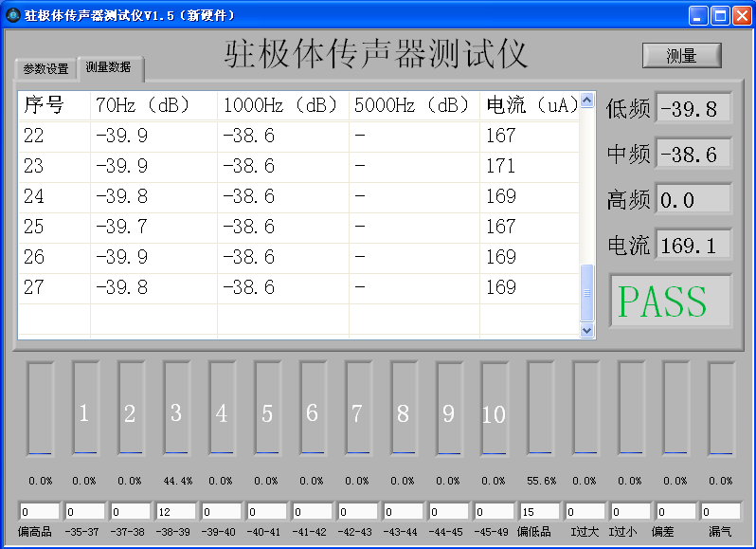Click the table scrollbar down arrow
The height and width of the screenshot is (549, 756).
point(586,330)
